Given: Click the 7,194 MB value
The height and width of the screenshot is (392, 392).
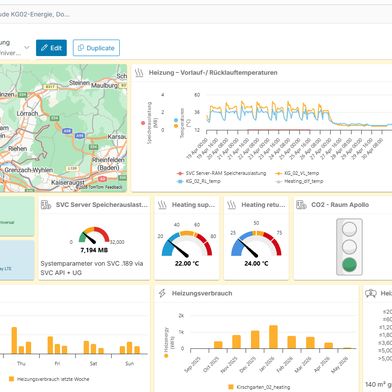Looking at the screenshot, I should [x=94, y=250].
